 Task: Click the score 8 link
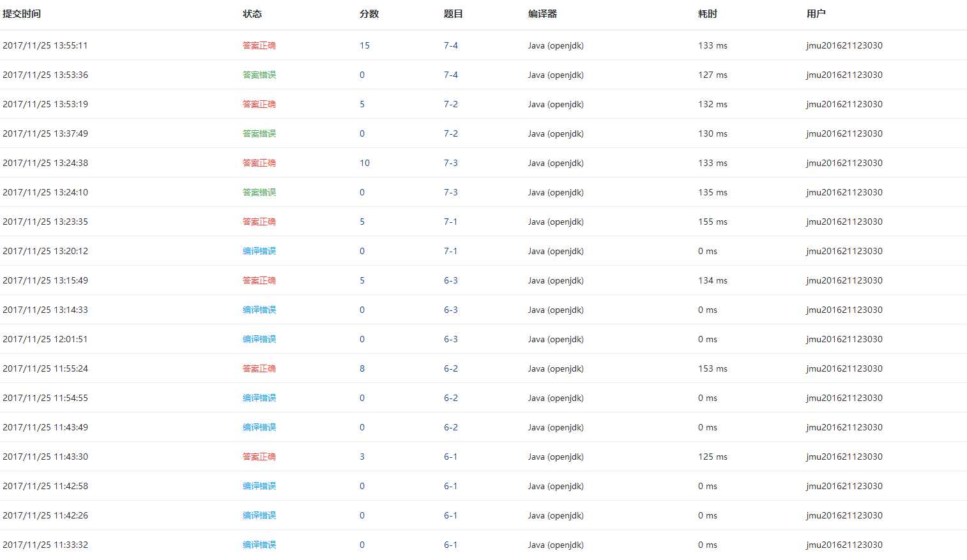click(362, 368)
